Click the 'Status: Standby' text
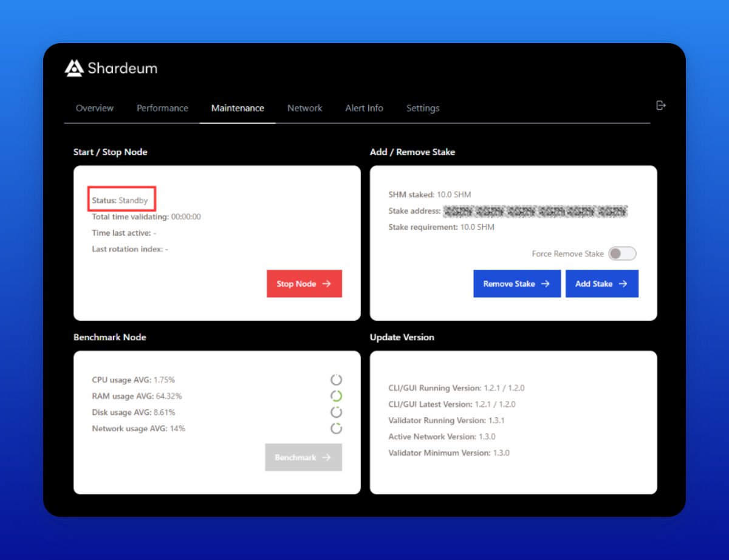The width and height of the screenshot is (729, 560). click(x=120, y=200)
